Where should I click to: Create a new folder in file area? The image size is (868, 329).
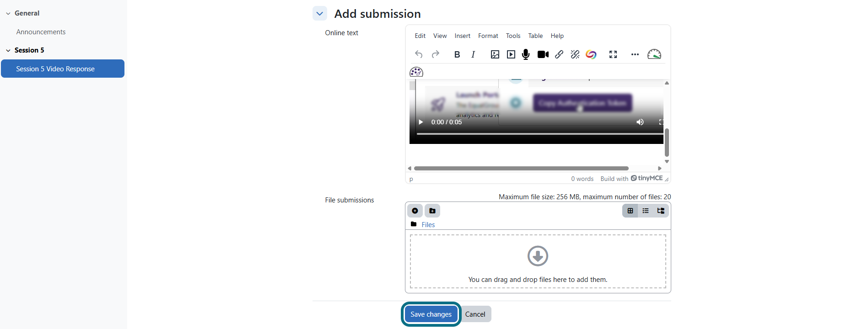(432, 211)
